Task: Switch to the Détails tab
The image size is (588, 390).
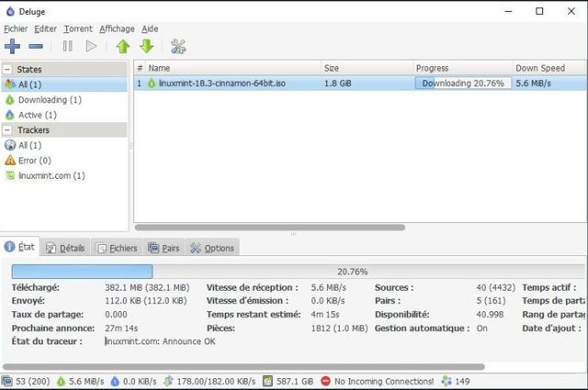Action: (x=65, y=248)
